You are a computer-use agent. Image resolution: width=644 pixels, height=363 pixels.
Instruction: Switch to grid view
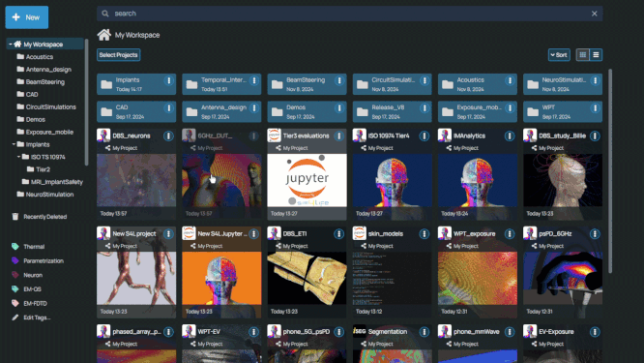[x=582, y=54]
